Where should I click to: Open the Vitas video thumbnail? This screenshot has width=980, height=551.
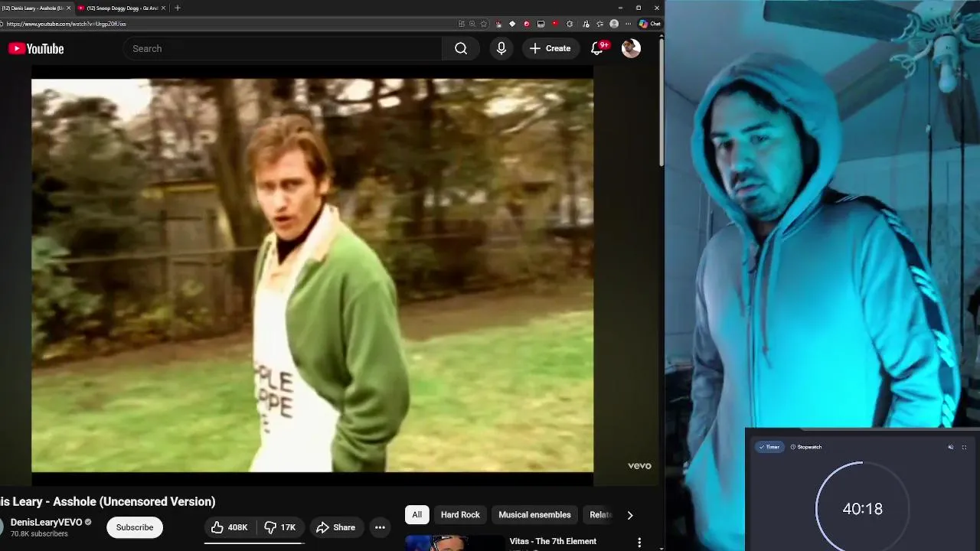pyautogui.click(x=453, y=543)
